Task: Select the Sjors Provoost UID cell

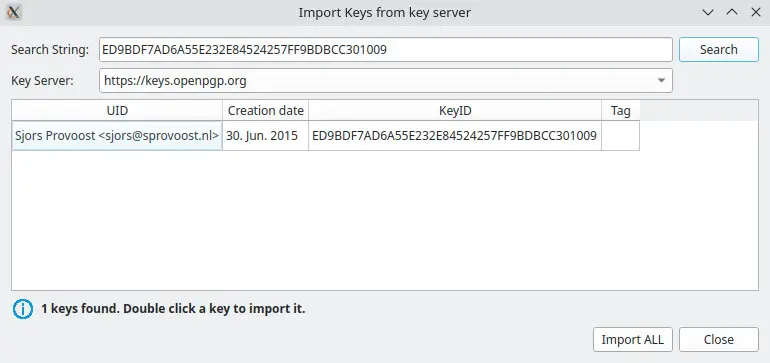Action: (117, 136)
